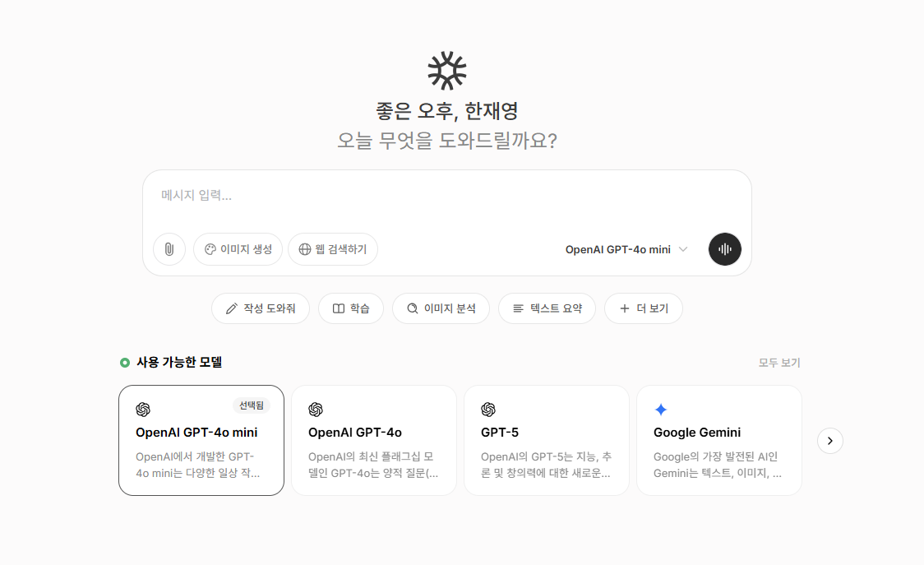Viewport: 924px width, 565px height.
Task: Click the OpenAI logo on the GPT-4o mini card
Action: pyautogui.click(x=143, y=410)
